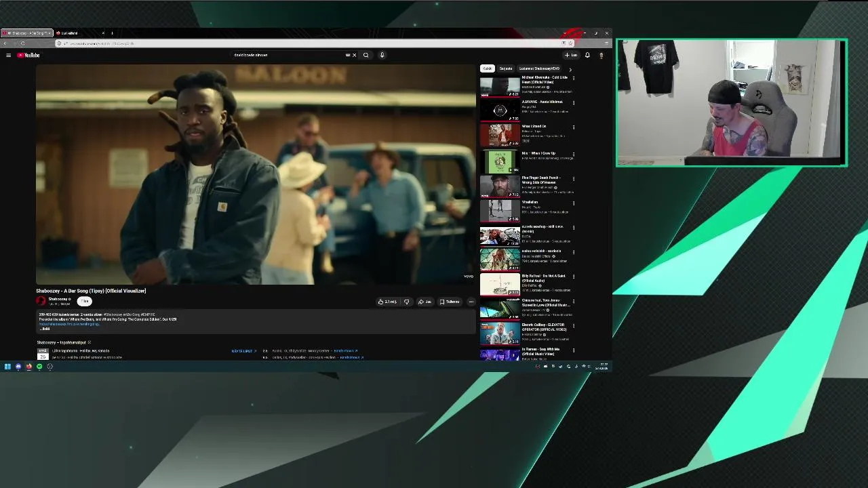This screenshot has width=868, height=488.
Task: Open the Nic When I Grow Up mix
Action: [x=500, y=161]
